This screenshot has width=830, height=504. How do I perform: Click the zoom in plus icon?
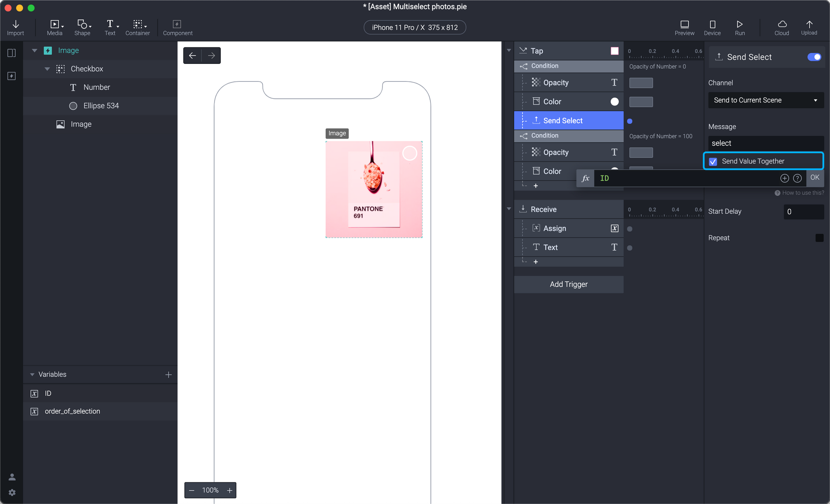point(229,490)
